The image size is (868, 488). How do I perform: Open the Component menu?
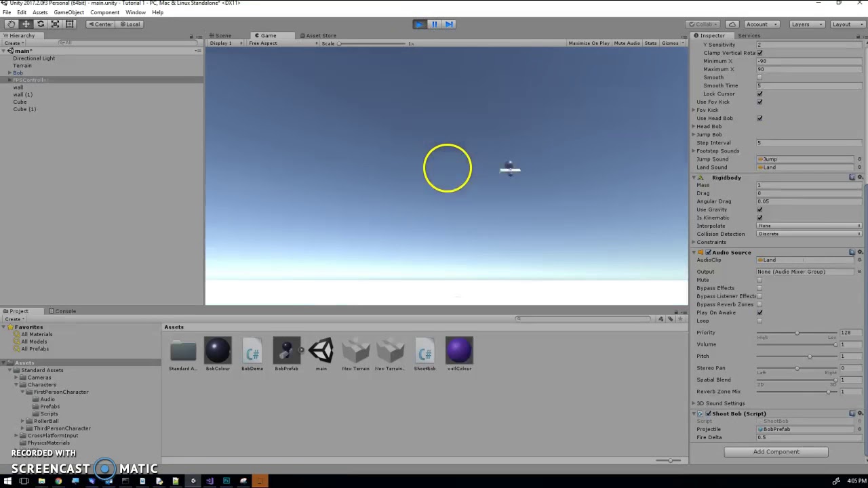[x=104, y=12]
